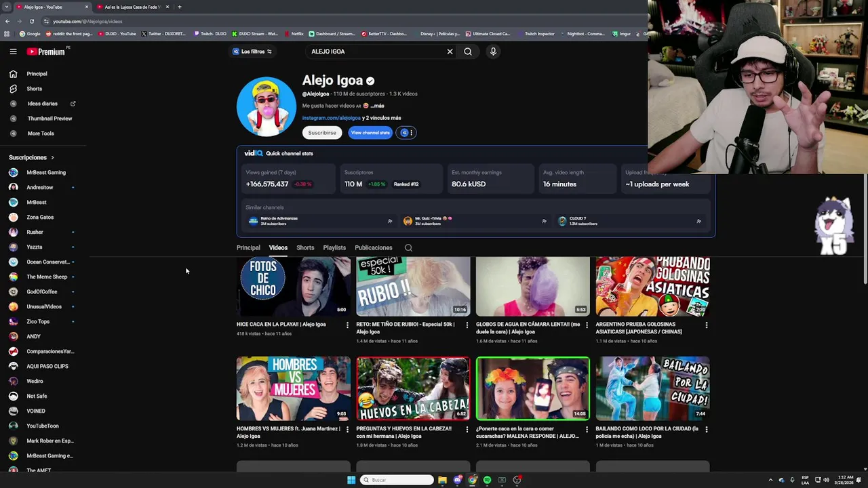Open options menu for BAILANDO COMO LOCO video
Image resolution: width=868 pixels, height=488 pixels.
tap(706, 430)
